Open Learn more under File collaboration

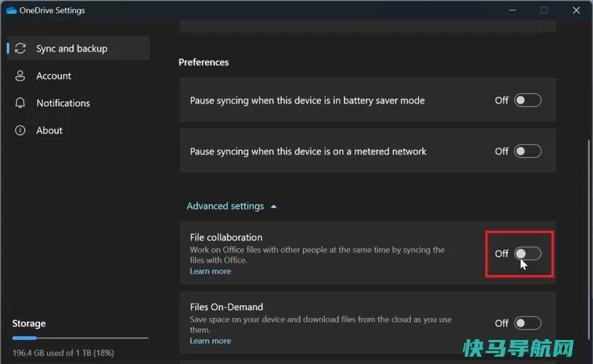[x=211, y=271]
